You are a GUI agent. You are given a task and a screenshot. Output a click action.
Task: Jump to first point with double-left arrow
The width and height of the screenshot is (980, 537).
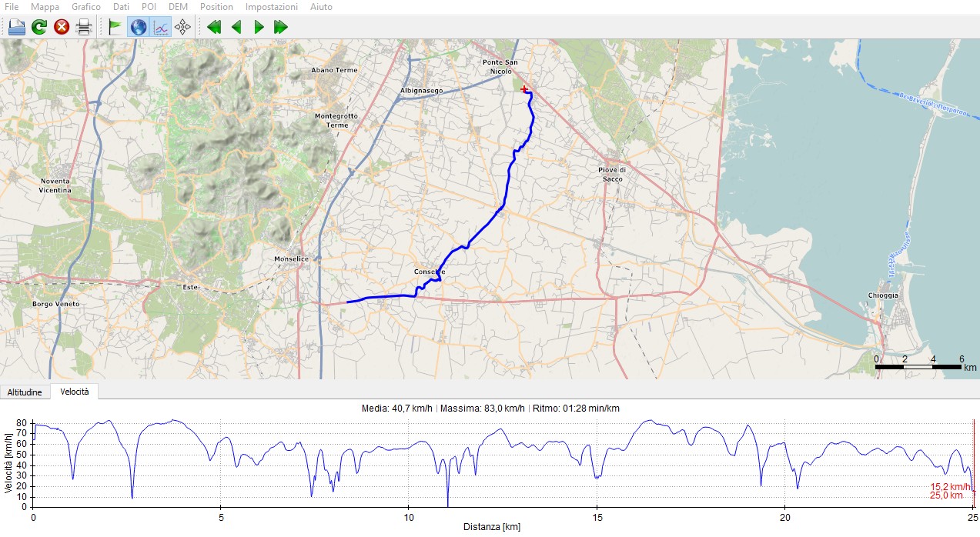coord(214,28)
